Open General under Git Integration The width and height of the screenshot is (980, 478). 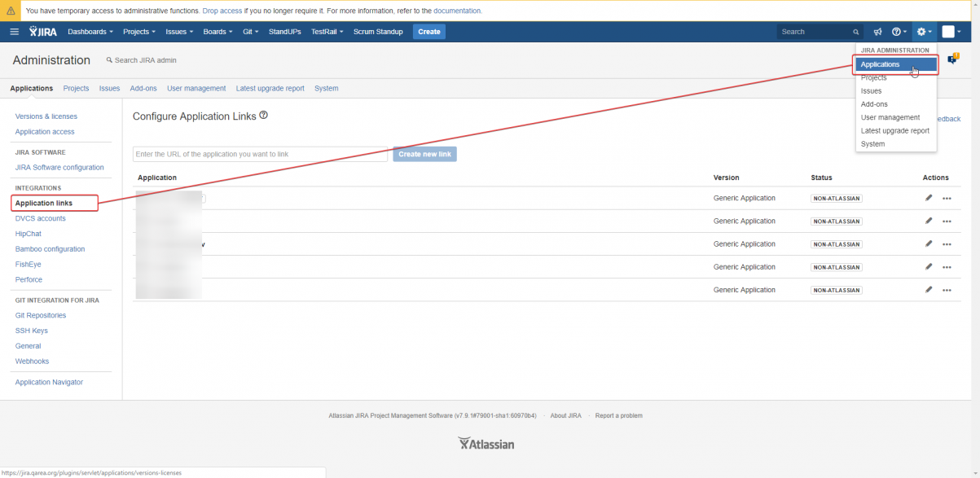pyautogui.click(x=29, y=346)
